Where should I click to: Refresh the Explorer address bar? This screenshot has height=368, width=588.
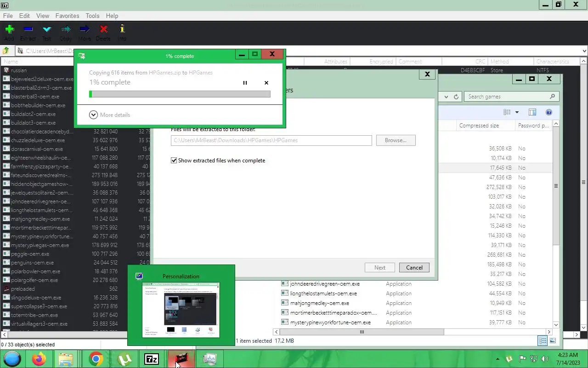(x=456, y=97)
